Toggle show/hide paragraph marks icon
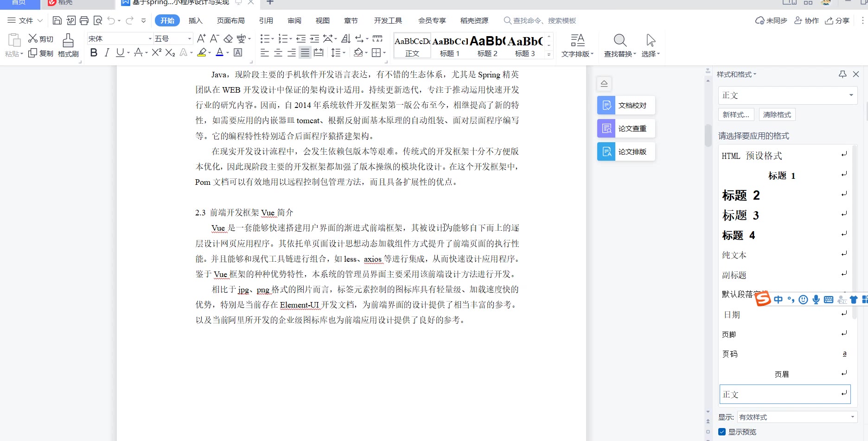 click(359, 38)
